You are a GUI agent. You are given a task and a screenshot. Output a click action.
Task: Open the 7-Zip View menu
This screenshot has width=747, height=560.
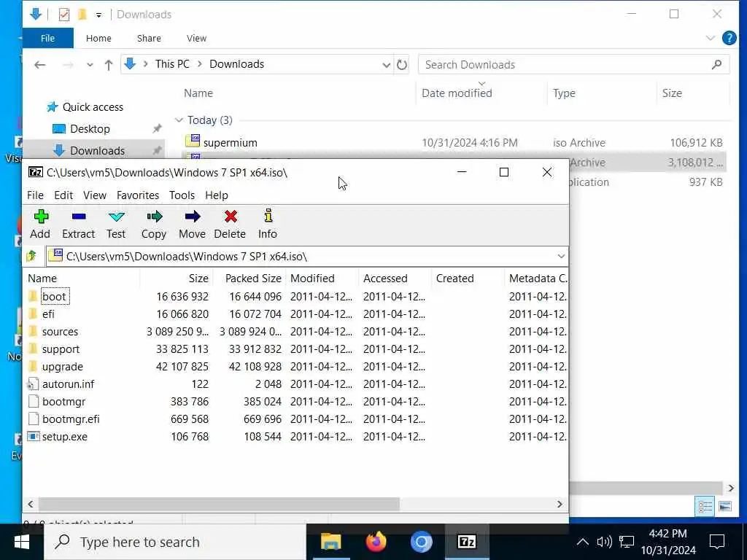tap(95, 195)
